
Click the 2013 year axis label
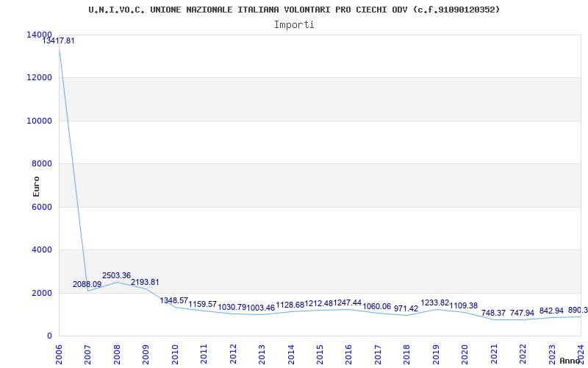[262, 355]
